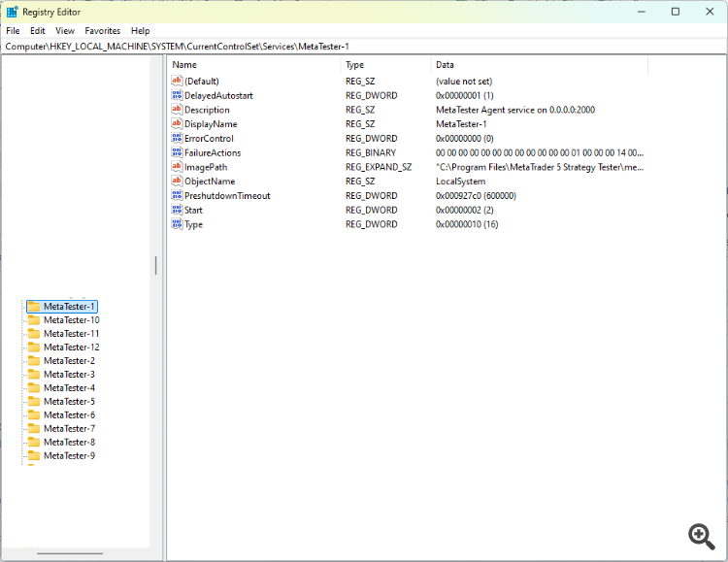Select the PreshutdownTimeout value name

coord(227,195)
